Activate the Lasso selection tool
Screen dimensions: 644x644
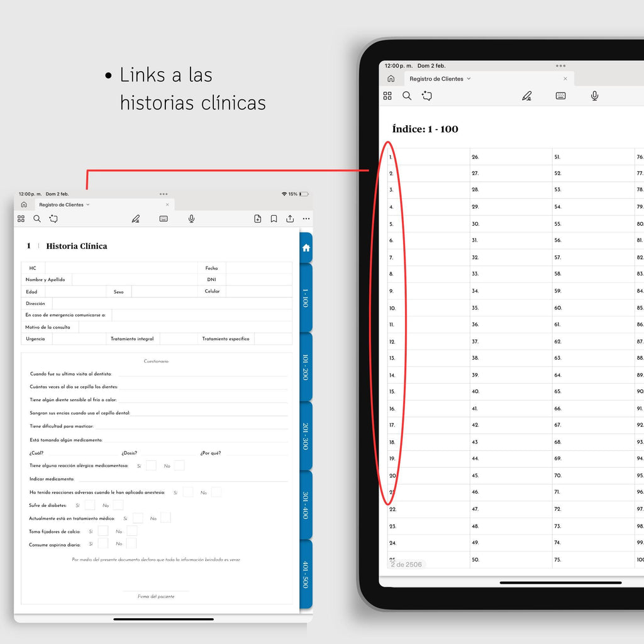tap(53, 218)
